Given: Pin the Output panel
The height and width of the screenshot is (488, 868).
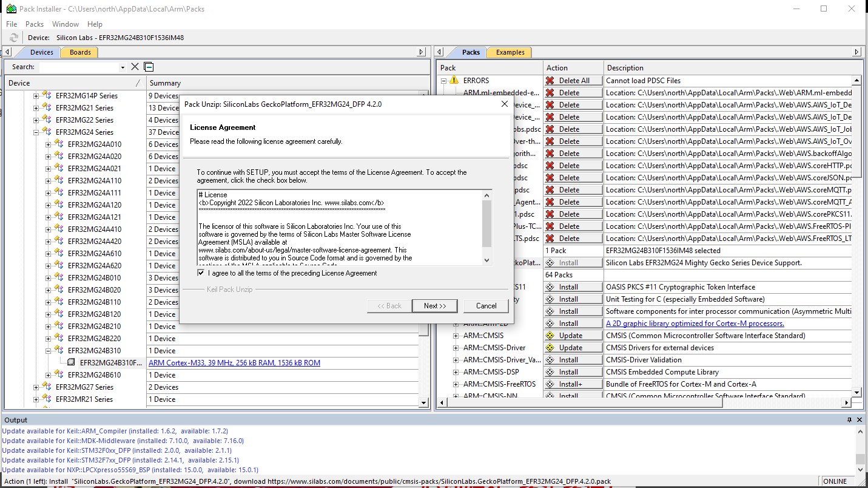Looking at the screenshot, I should click(x=849, y=420).
